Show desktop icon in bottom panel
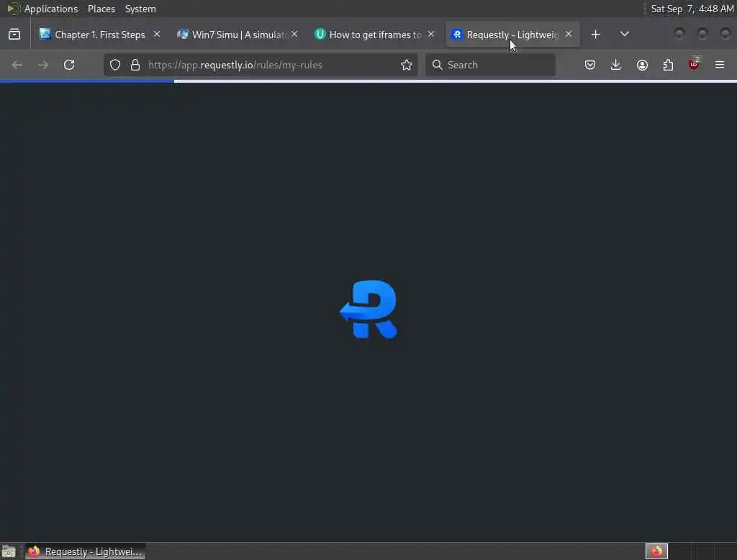Viewport: 737px width, 560px height. pyautogui.click(x=9, y=551)
